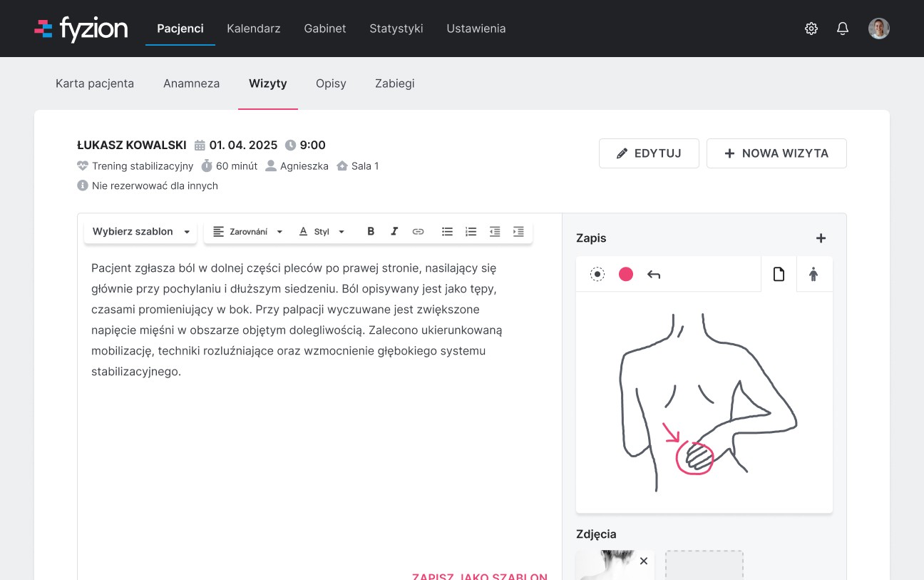Open the Zarovnání alignment dropdown
924x580 pixels.
point(247,232)
